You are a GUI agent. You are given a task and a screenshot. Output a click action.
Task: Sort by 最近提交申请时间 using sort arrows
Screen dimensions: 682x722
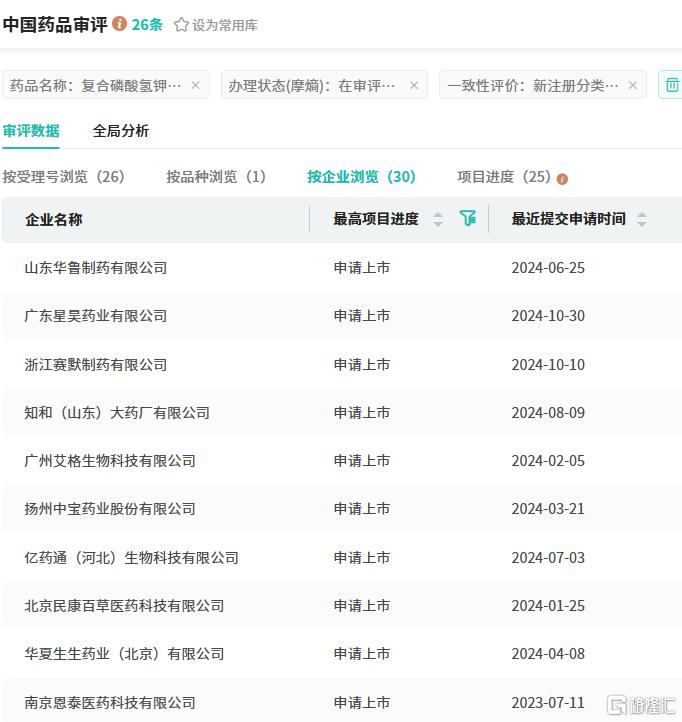click(x=641, y=219)
